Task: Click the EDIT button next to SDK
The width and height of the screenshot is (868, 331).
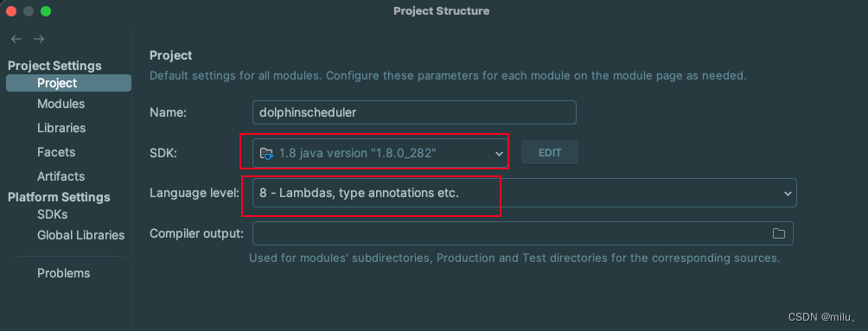Action: (550, 153)
